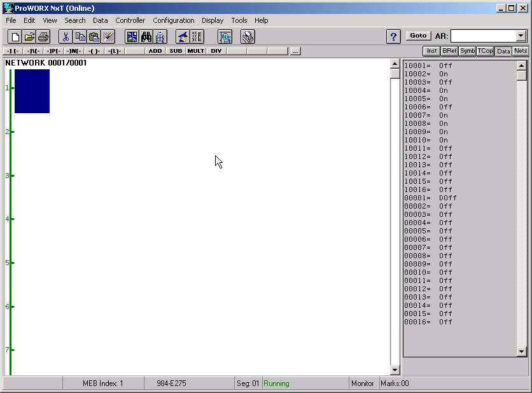Toggle the Inst panel button
The height and width of the screenshot is (393, 532).
click(431, 51)
